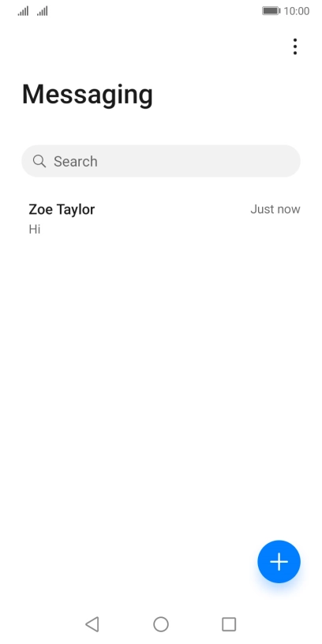Tap the 10:00 clock in status bar
The width and height of the screenshot is (322, 644).
(297, 11)
